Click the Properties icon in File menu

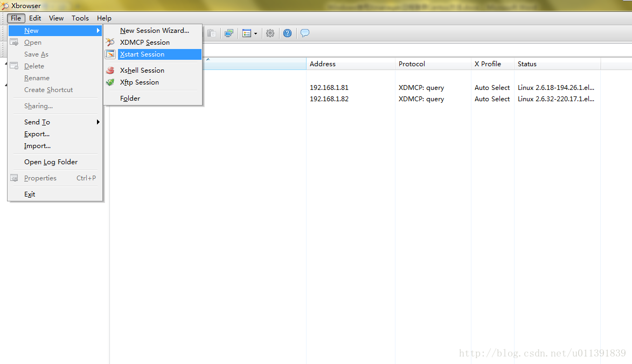(x=14, y=178)
